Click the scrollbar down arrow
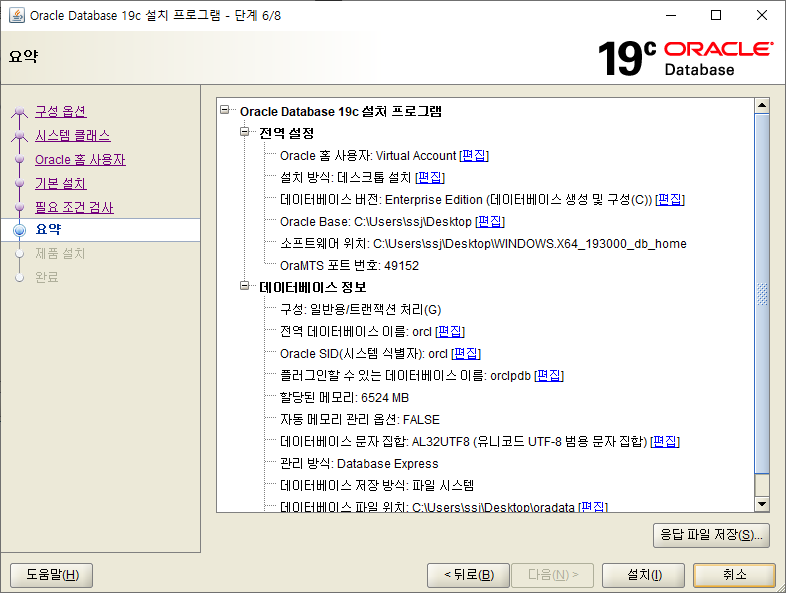 [762, 504]
